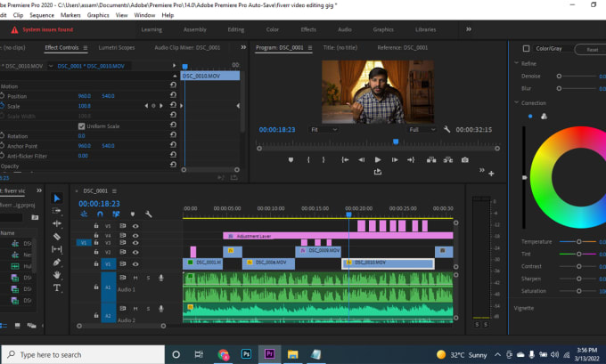This screenshot has width=606, height=364.
Task: Select the Adjustment Layer clip
Action: click(338, 236)
